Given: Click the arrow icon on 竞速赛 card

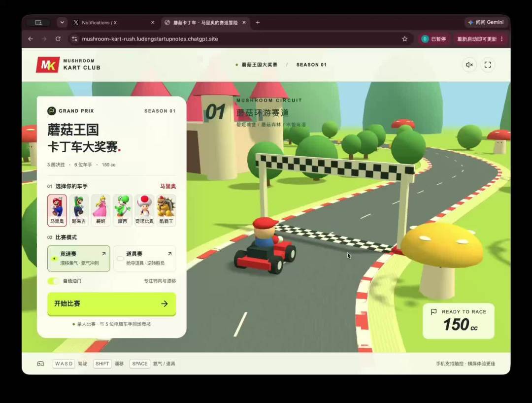Looking at the screenshot, I should tap(104, 254).
